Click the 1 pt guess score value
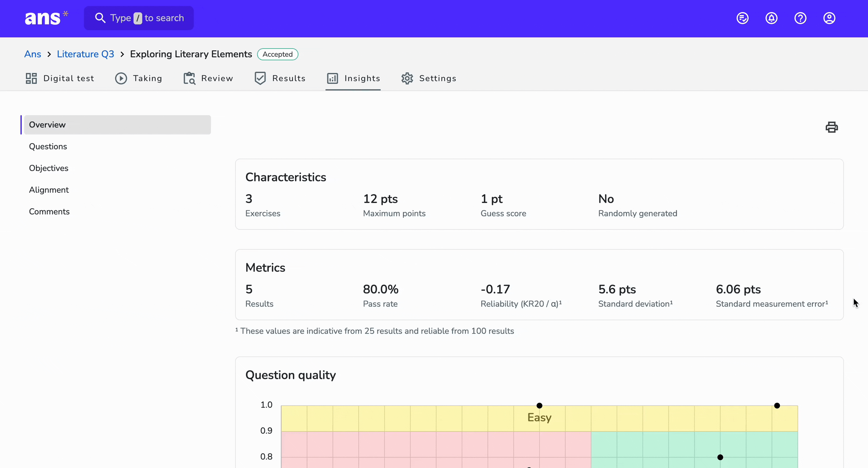868x468 pixels. point(491,199)
